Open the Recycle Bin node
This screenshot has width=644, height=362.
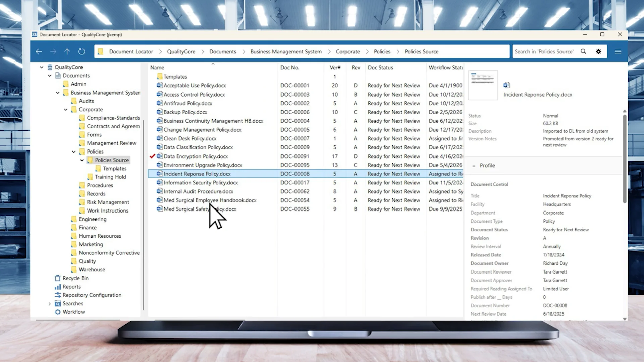tap(75, 278)
